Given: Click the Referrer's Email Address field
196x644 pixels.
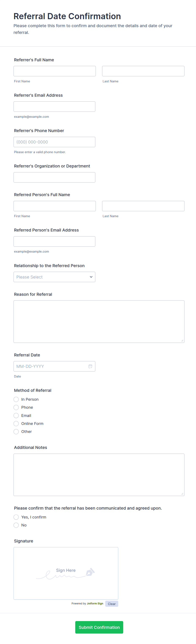Looking at the screenshot, I should pyautogui.click(x=54, y=107).
